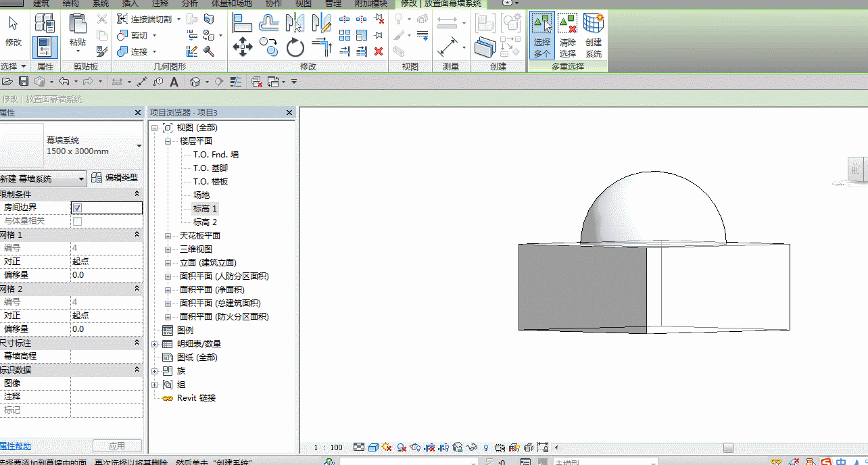Image resolution: width=868 pixels, height=465 pixels.
Task: Open the 场地 site plan
Action: pos(201,195)
